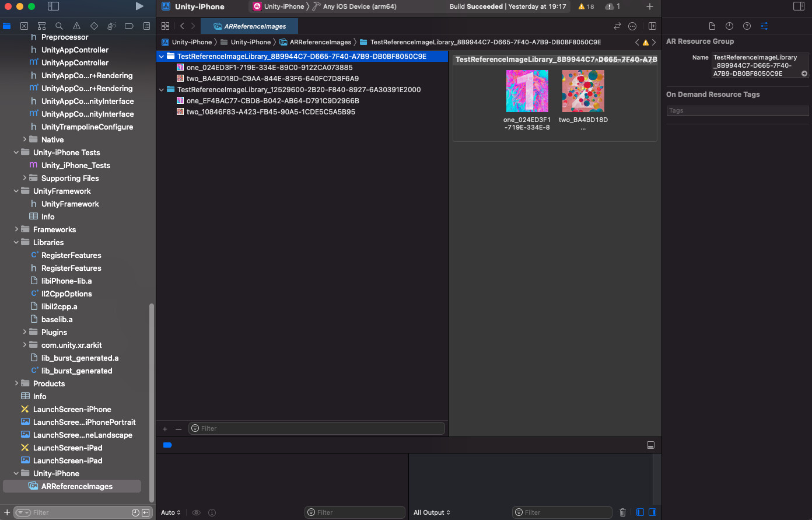This screenshot has width=812, height=520.
Task: Show Quick Help inspector question mark
Action: (746, 26)
